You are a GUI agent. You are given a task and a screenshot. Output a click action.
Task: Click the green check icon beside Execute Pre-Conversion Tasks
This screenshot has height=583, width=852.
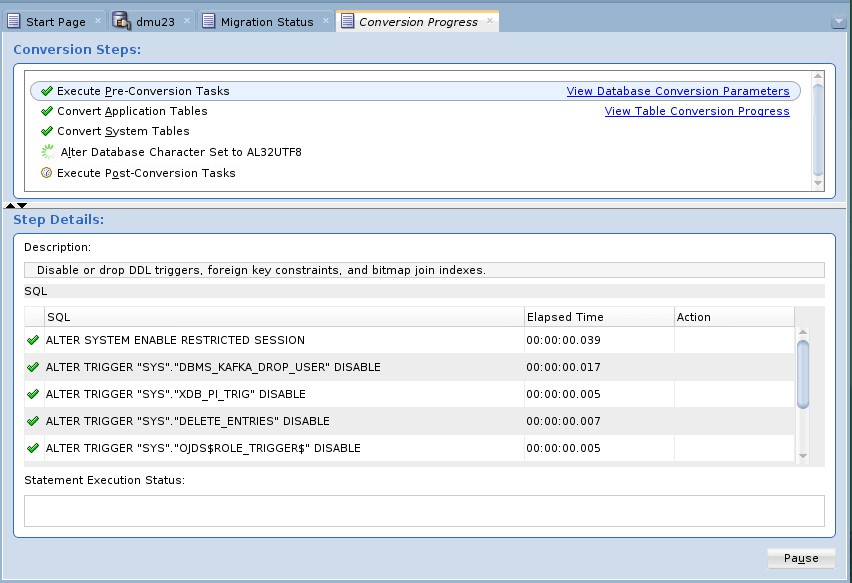[47, 91]
